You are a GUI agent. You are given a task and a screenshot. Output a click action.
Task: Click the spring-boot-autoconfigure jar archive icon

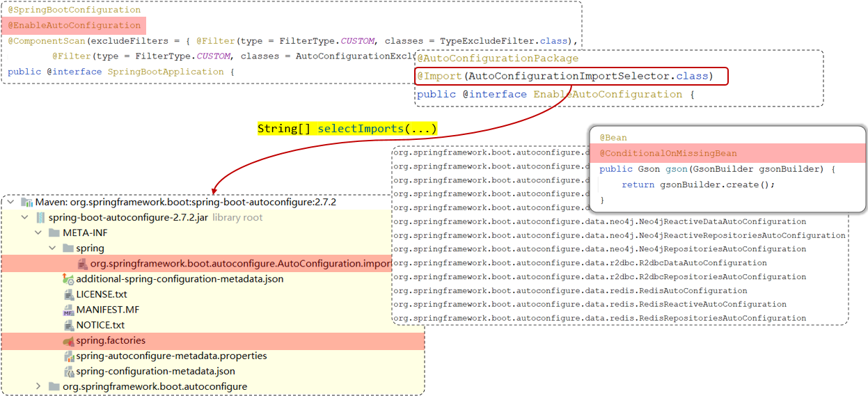41,218
